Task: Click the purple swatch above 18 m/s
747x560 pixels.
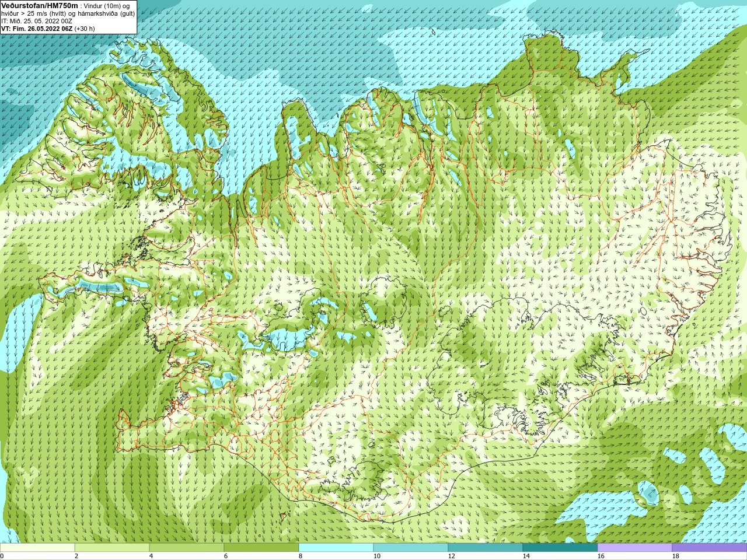Action: tap(710, 548)
